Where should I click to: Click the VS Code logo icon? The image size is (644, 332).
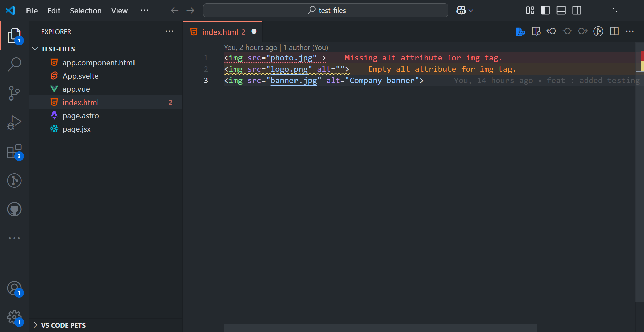[x=11, y=10]
